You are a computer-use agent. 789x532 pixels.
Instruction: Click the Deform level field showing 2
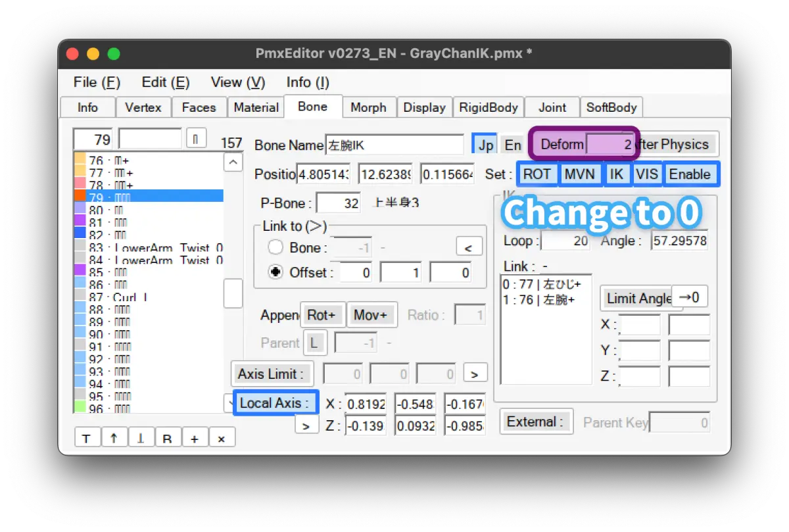[x=611, y=144]
